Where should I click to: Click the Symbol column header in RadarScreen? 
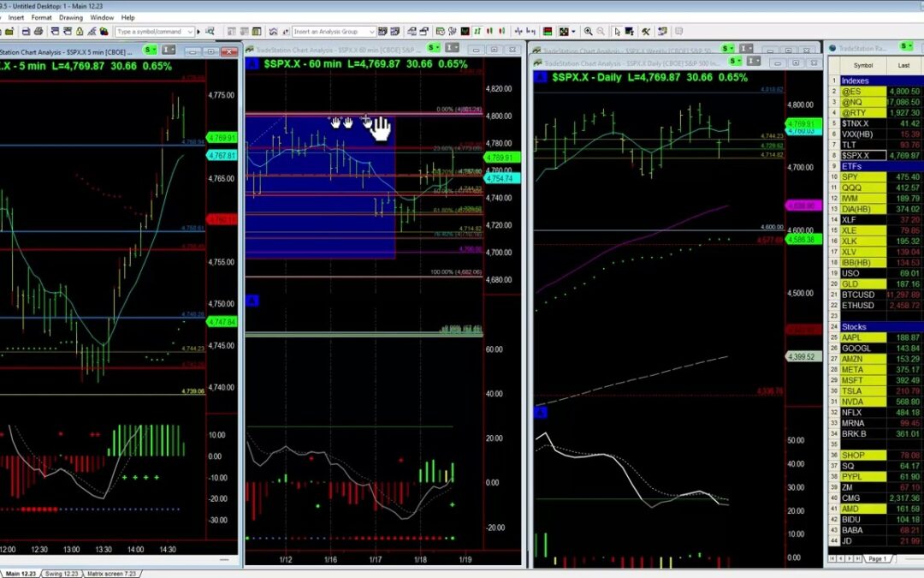(862, 65)
